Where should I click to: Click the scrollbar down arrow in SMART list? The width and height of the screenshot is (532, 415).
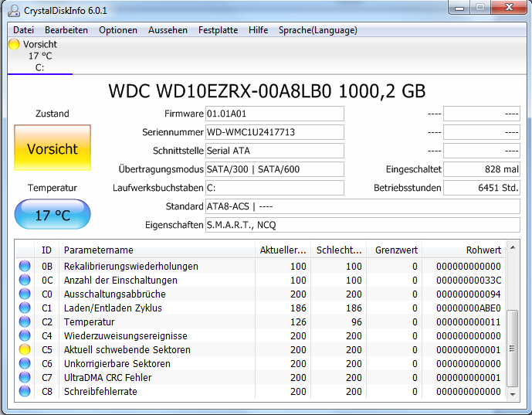tap(513, 394)
